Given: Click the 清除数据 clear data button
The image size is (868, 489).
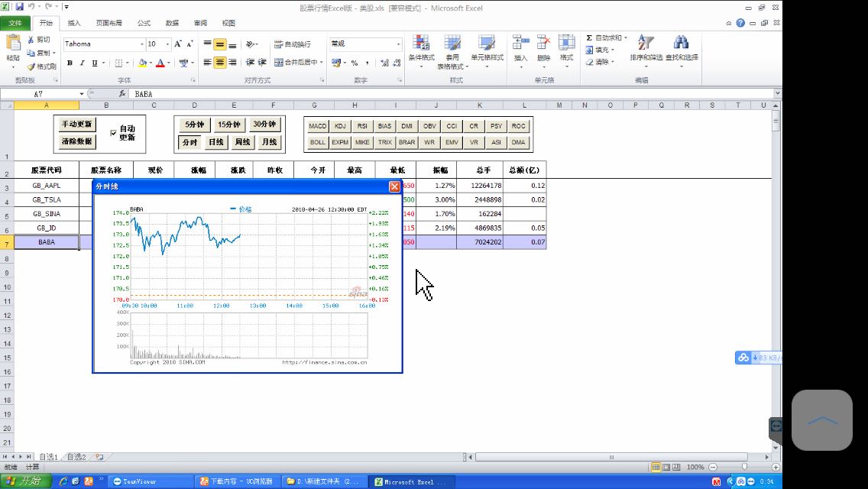Looking at the screenshot, I should point(77,142).
